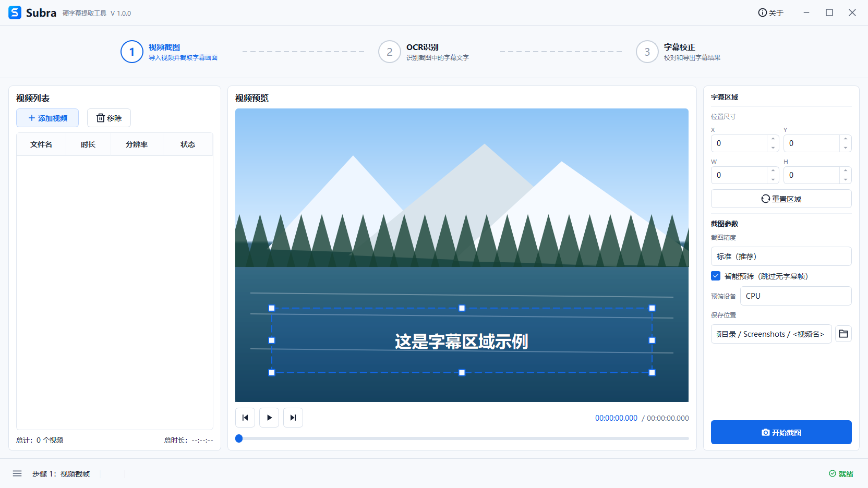Viewport: 868px width, 488px height.
Task: Click the next frame button
Action: [x=293, y=418]
